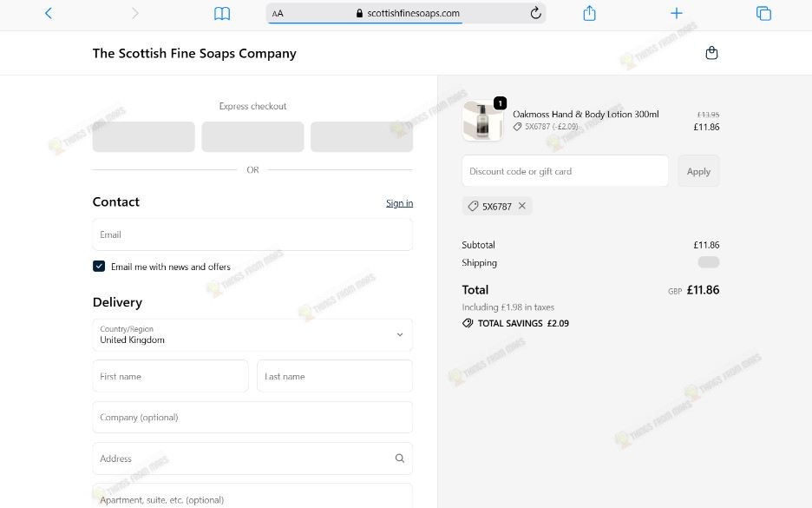Click the Subtotal £11.86 amount
Image resolution: width=812 pixels, height=508 pixels.
(706, 245)
